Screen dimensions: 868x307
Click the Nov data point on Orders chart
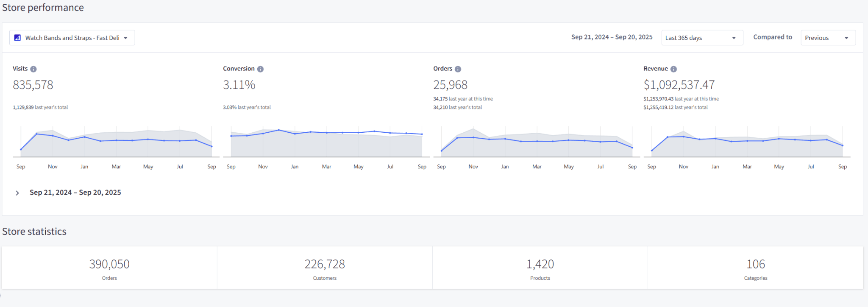tap(473, 137)
